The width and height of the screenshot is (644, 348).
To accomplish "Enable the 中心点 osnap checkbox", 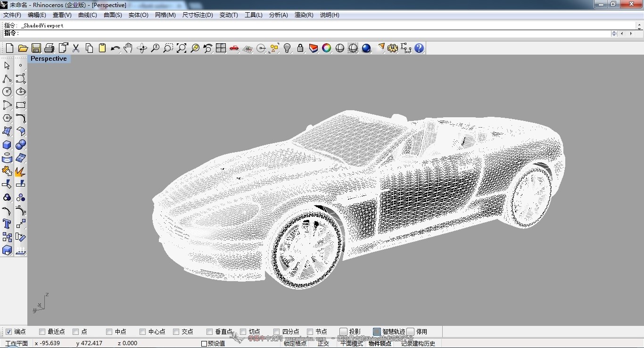I will pyautogui.click(x=143, y=332).
